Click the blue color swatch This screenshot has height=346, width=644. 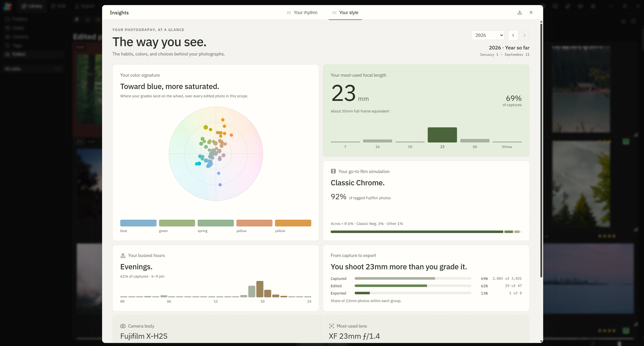click(x=138, y=223)
